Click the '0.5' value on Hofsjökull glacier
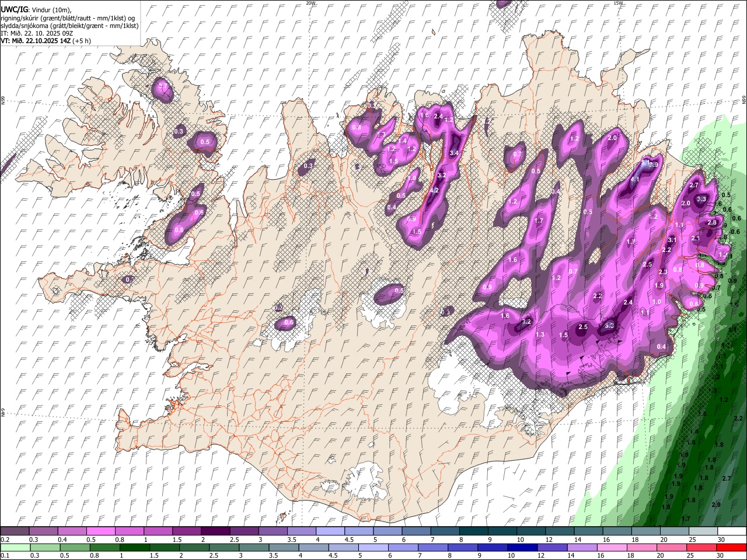 tap(399, 290)
